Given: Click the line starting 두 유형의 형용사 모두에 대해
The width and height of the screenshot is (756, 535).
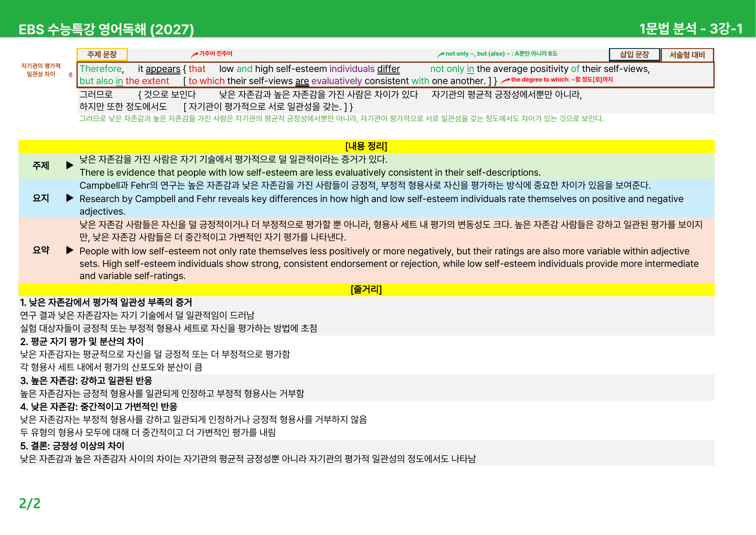Looking at the screenshot, I should (148, 433).
